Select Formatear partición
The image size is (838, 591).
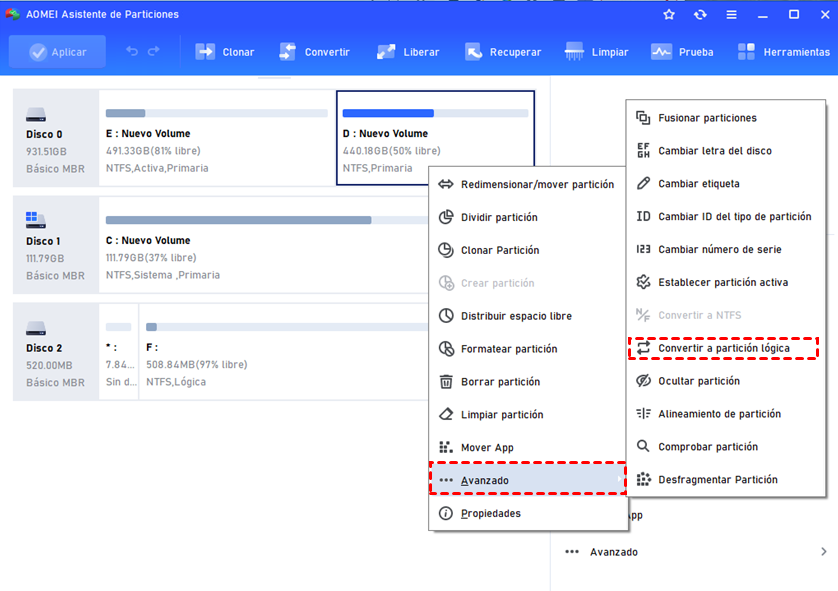528,349
